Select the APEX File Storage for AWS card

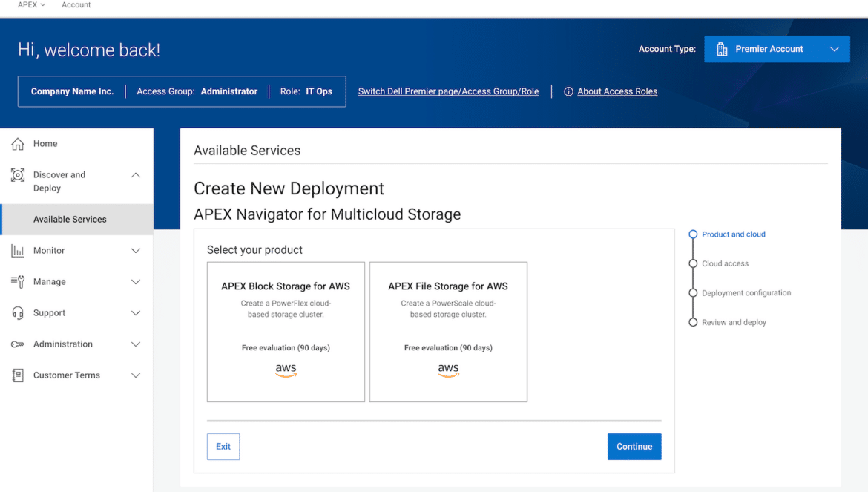pos(448,332)
